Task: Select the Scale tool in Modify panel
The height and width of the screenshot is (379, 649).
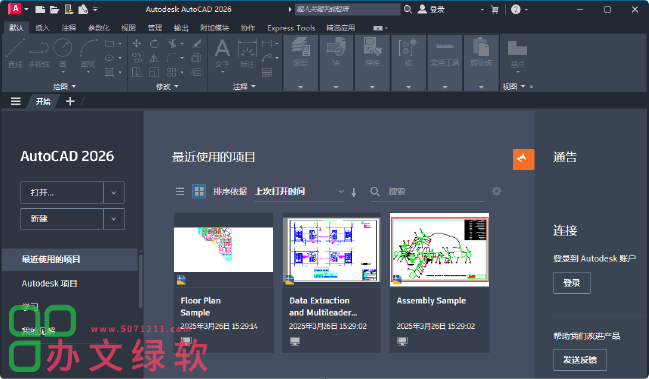Action: 154,72
